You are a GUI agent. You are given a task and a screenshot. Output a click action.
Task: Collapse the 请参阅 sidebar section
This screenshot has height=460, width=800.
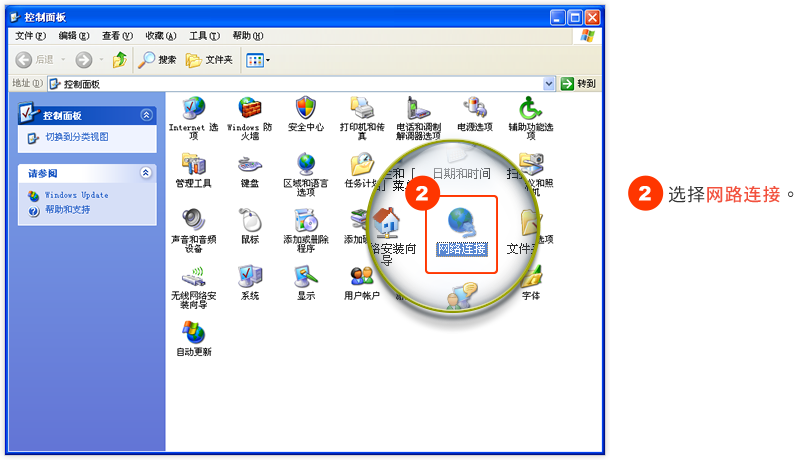146,173
